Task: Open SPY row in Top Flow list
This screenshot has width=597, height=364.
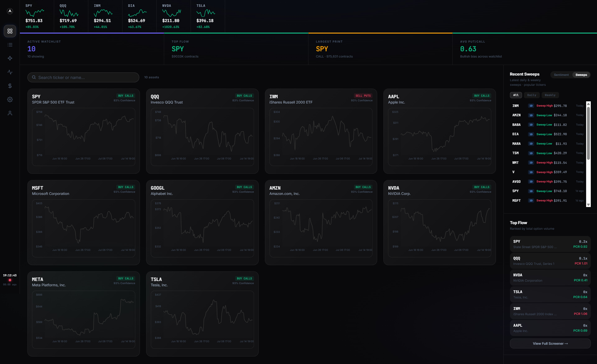Action: click(x=550, y=244)
